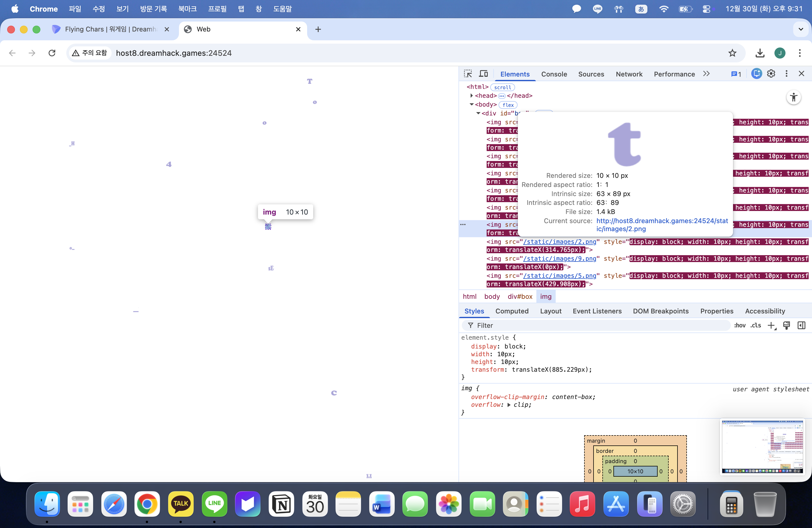
Task: Open the /static/images/9.png source link
Action: pyautogui.click(x=560, y=259)
